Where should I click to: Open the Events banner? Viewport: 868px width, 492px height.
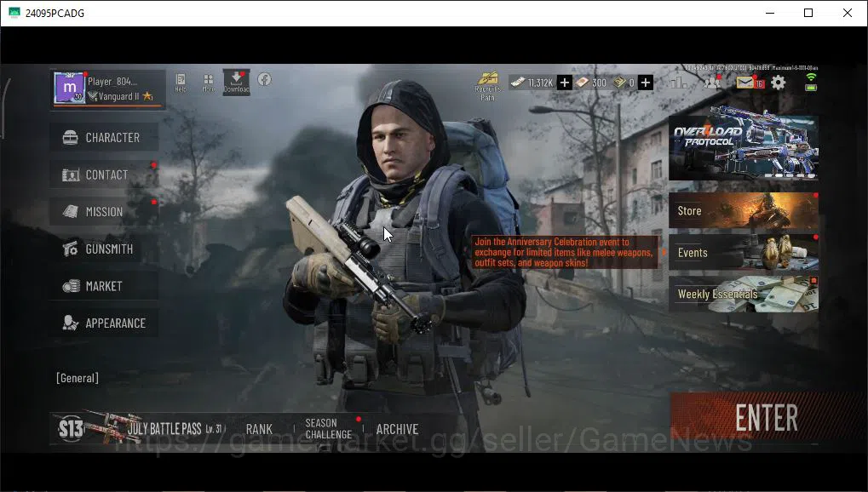[744, 252]
